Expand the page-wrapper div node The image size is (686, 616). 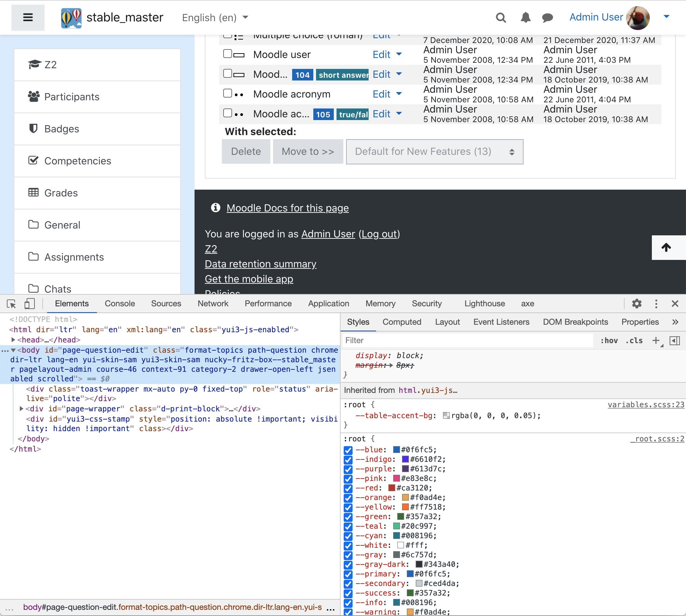tap(21, 409)
